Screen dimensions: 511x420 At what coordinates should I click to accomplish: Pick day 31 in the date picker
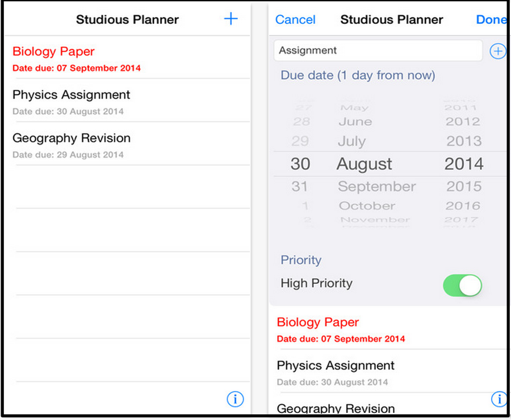point(300,187)
